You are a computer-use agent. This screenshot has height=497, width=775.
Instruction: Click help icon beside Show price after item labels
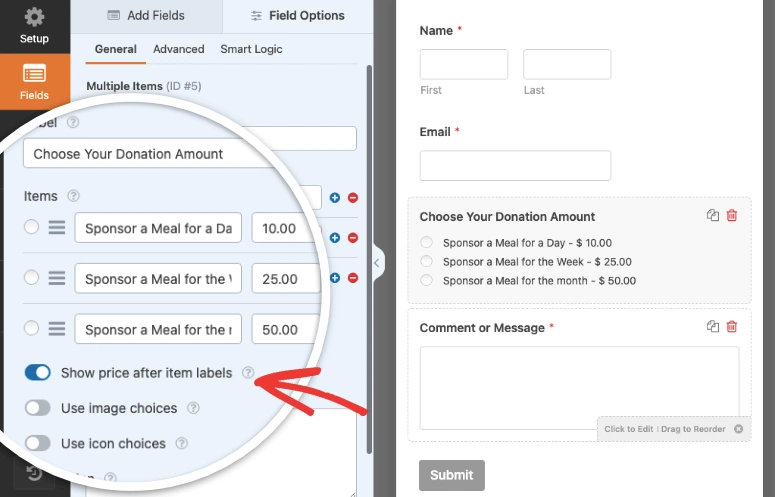coord(248,373)
